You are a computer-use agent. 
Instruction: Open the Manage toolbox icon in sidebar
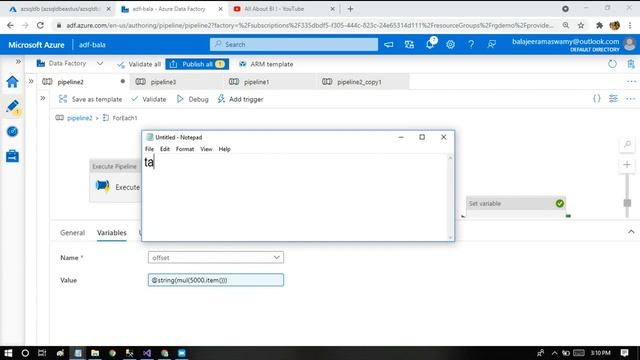pos(12,156)
